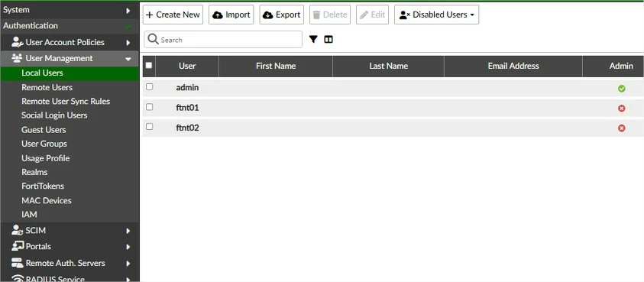Image resolution: width=644 pixels, height=282 pixels.
Task: Expand User Account Policies arrow
Action: click(x=128, y=42)
